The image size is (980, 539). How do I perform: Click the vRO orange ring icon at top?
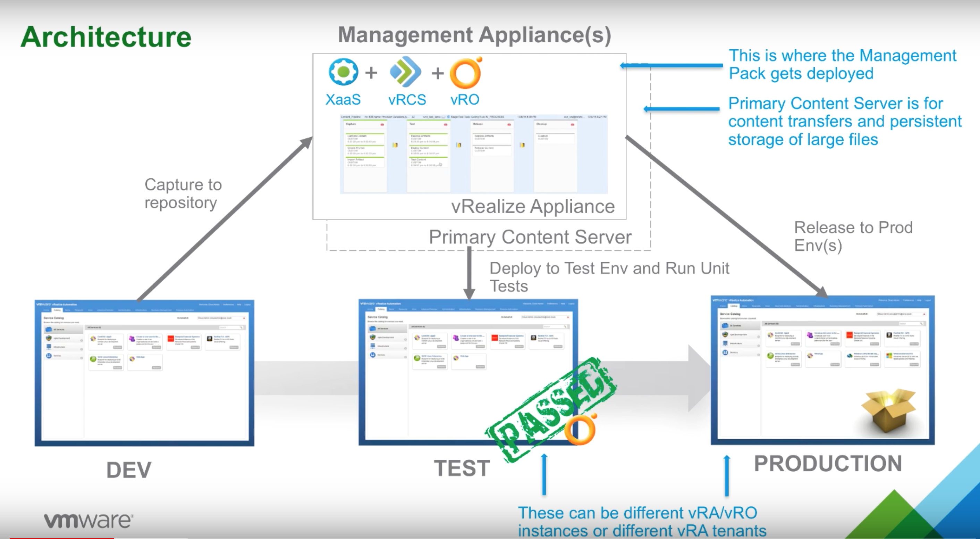tap(466, 72)
